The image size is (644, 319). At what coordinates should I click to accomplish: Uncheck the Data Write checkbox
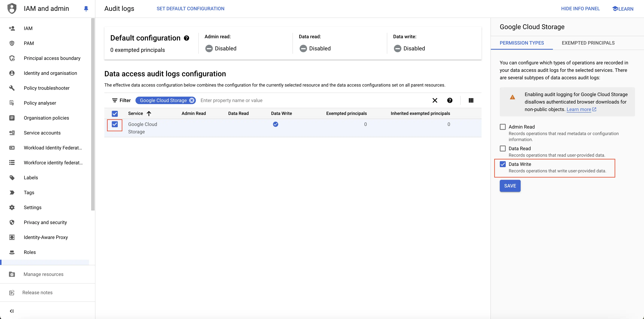pyautogui.click(x=503, y=164)
